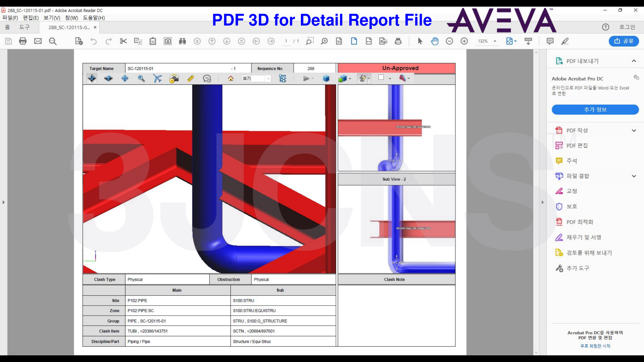The image size is (644, 362).
Task: Collapse the right tools pane arrow
Action: click(542, 202)
